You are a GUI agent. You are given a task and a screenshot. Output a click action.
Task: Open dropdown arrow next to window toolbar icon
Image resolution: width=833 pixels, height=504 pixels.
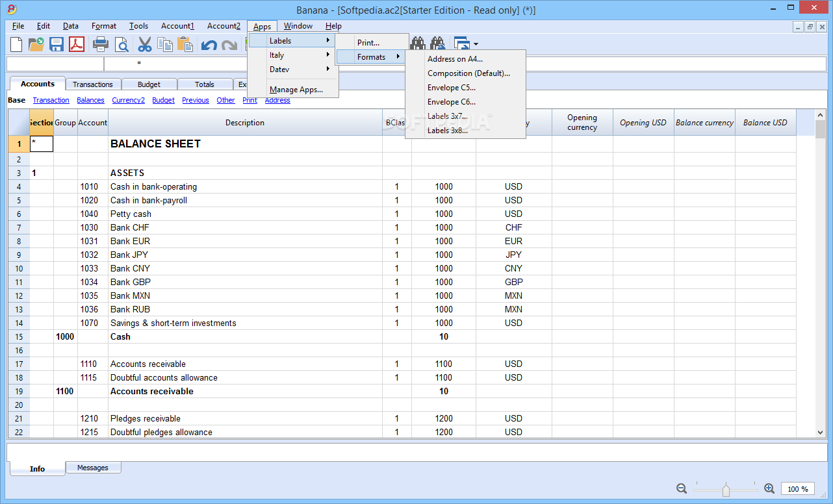click(x=476, y=44)
